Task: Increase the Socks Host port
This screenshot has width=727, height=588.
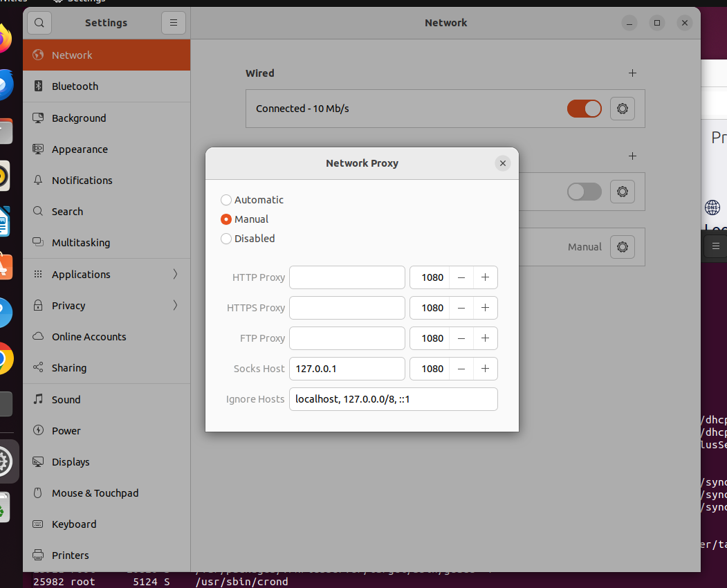Action: point(486,369)
